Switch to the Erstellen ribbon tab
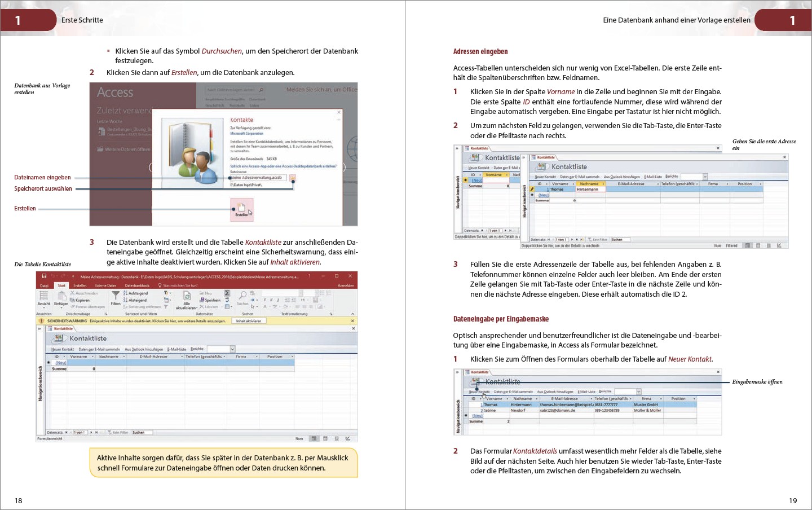This screenshot has width=812, height=510. tap(80, 285)
